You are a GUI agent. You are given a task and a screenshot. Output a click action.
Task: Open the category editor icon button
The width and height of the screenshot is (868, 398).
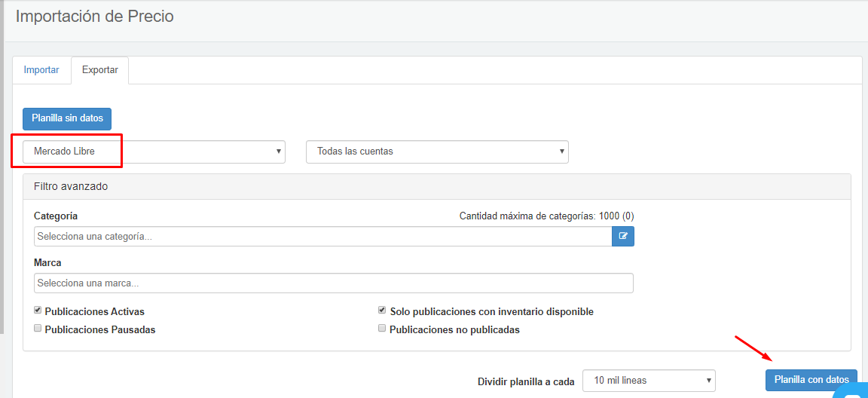pyautogui.click(x=623, y=237)
